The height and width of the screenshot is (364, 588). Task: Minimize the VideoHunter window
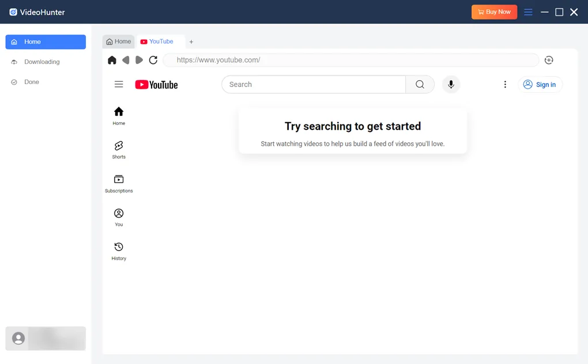point(545,12)
